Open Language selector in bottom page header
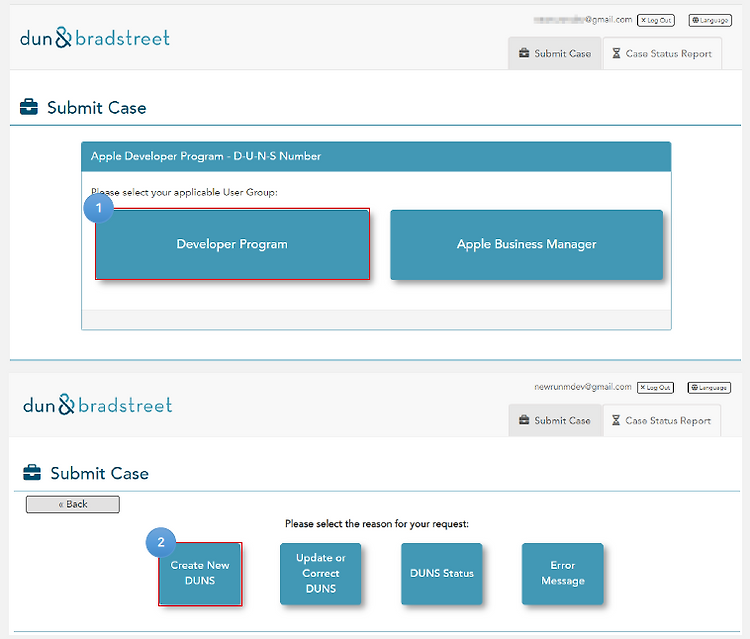The width and height of the screenshot is (750, 639). pyautogui.click(x=709, y=387)
